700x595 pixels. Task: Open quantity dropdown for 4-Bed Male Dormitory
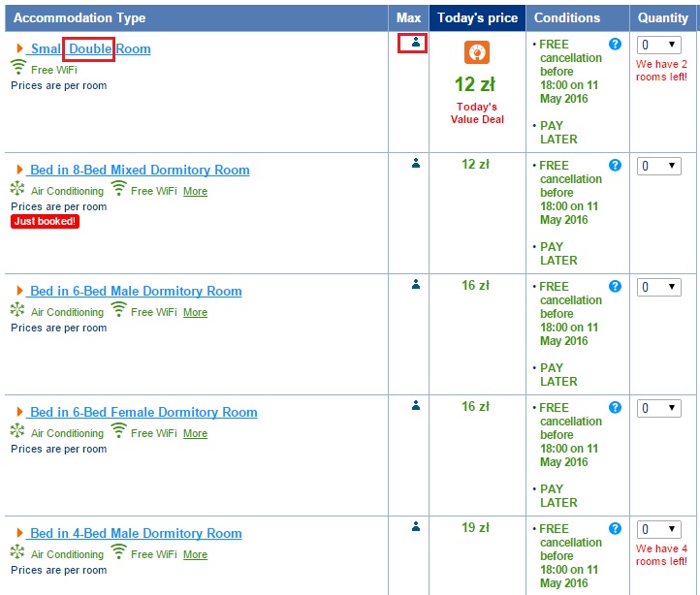[659, 529]
